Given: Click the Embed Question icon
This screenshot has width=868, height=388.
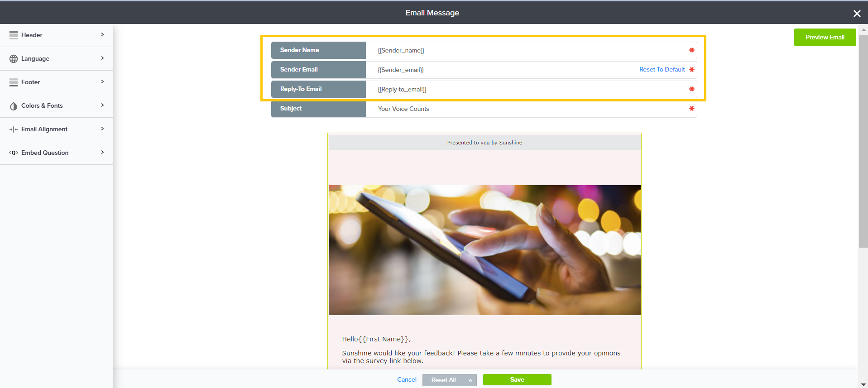Looking at the screenshot, I should click(14, 153).
